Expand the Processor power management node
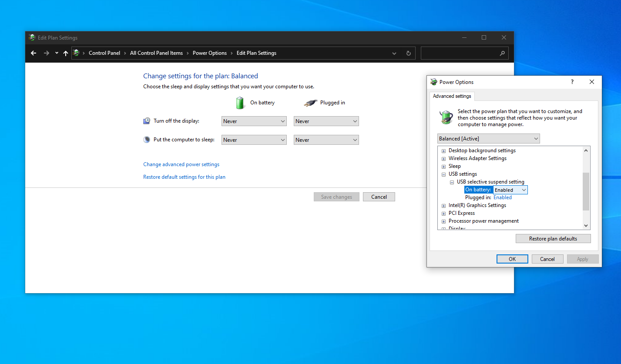 coord(443,221)
